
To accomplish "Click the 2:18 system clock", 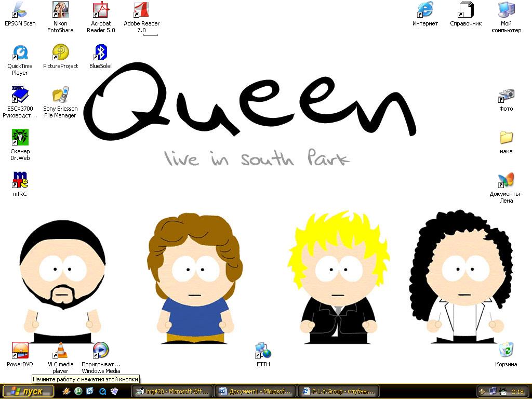I will 518,392.
